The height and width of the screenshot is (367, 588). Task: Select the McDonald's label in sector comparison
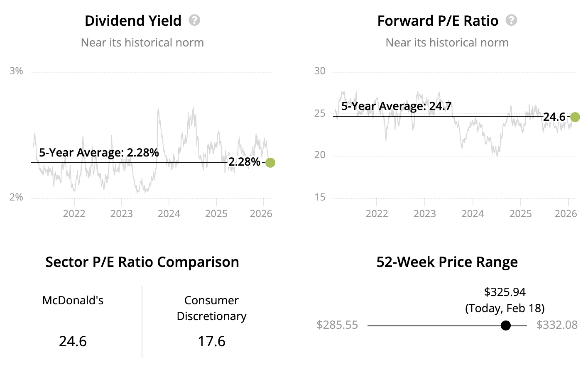[73, 300]
